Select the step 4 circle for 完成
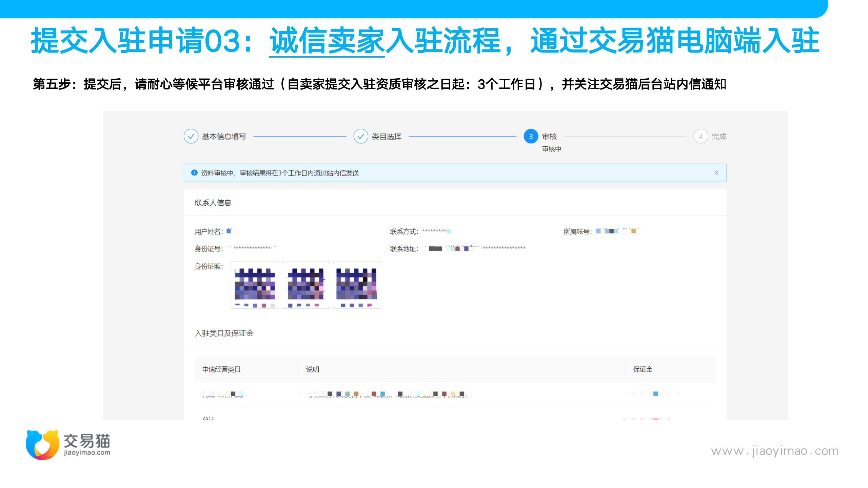Viewport: 868px width, 488px height. click(x=701, y=136)
